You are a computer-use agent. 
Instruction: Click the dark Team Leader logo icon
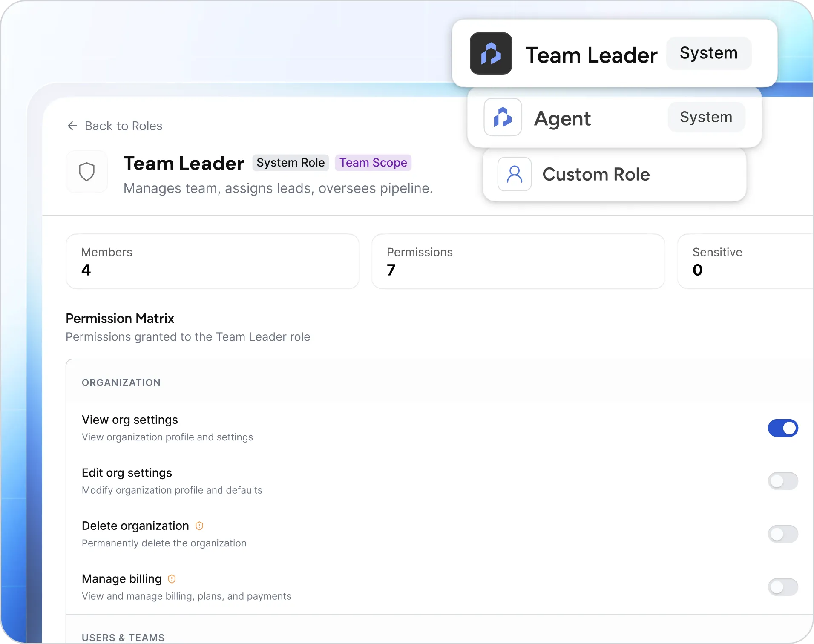[x=491, y=53]
